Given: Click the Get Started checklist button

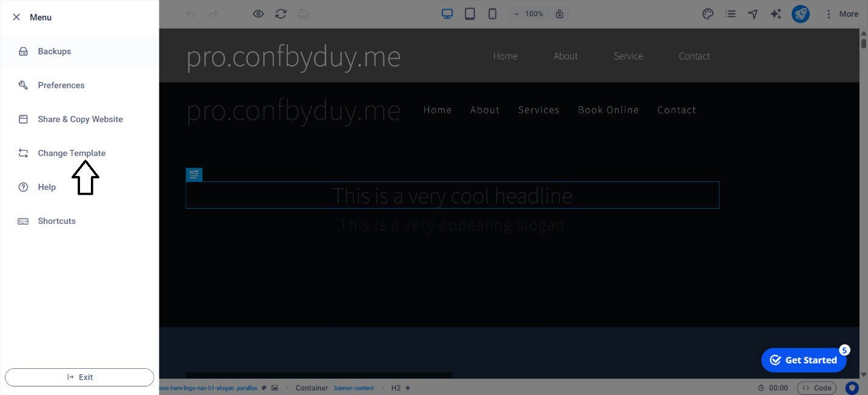Looking at the screenshot, I should pyautogui.click(x=803, y=360).
